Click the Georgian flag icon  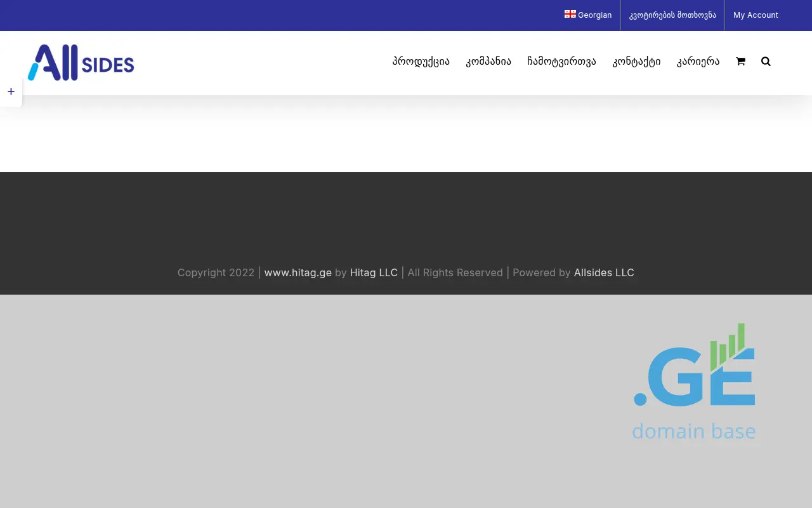pyautogui.click(x=570, y=14)
